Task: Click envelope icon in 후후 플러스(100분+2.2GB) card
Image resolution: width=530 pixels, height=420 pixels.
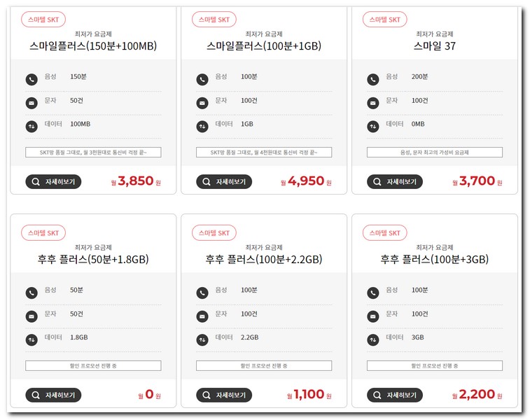Action: 202,316
